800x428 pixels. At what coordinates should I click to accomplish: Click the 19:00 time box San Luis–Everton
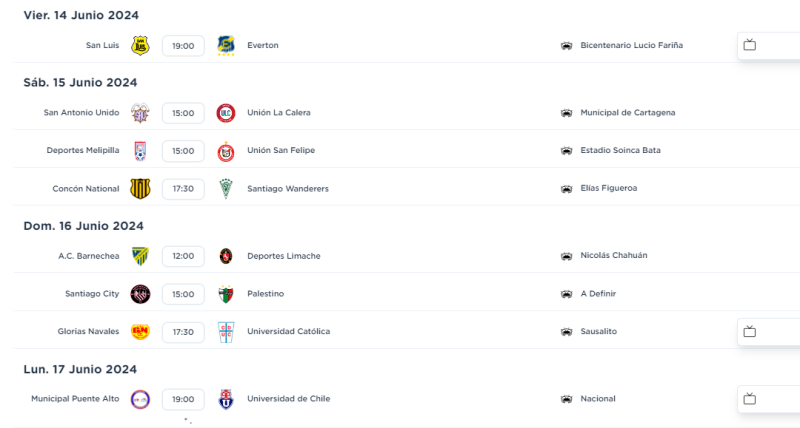coord(183,46)
